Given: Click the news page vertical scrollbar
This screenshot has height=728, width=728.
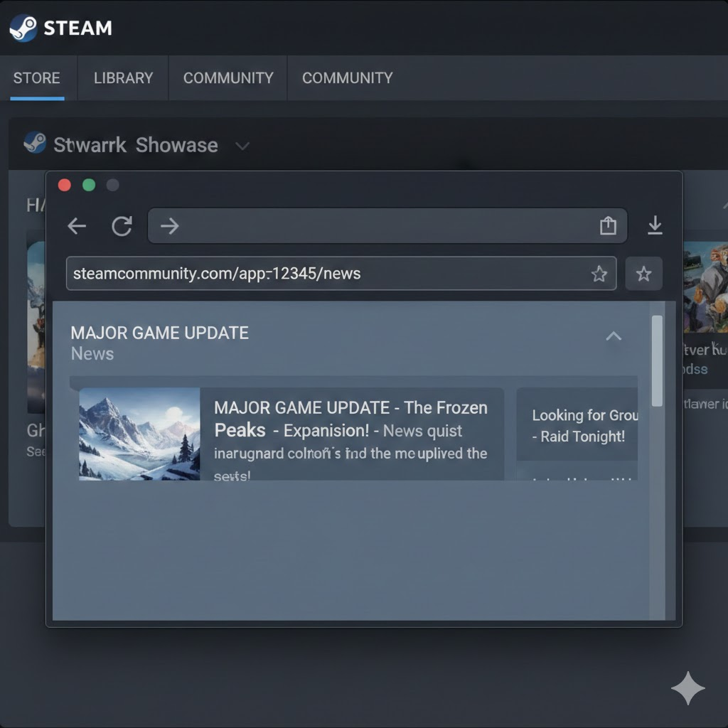Looking at the screenshot, I should (657, 361).
